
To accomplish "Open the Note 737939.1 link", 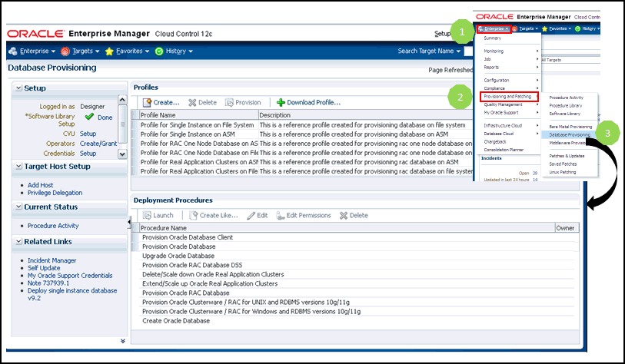I will coord(48,283).
